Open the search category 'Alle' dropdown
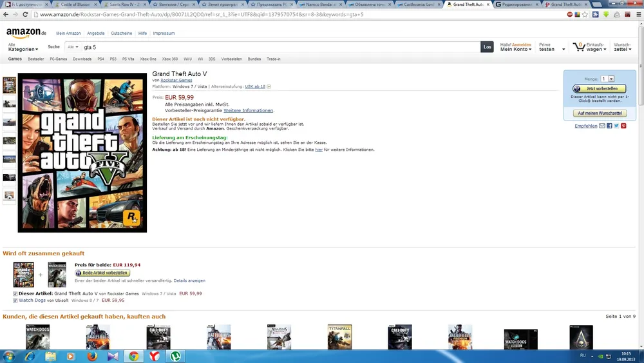Image resolution: width=644 pixels, height=363 pixels. (x=73, y=47)
